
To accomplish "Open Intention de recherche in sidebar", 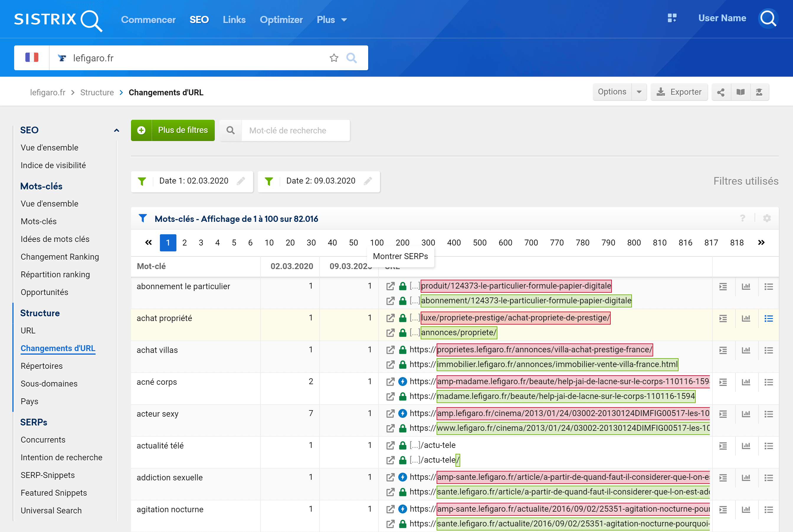I will click(61, 458).
